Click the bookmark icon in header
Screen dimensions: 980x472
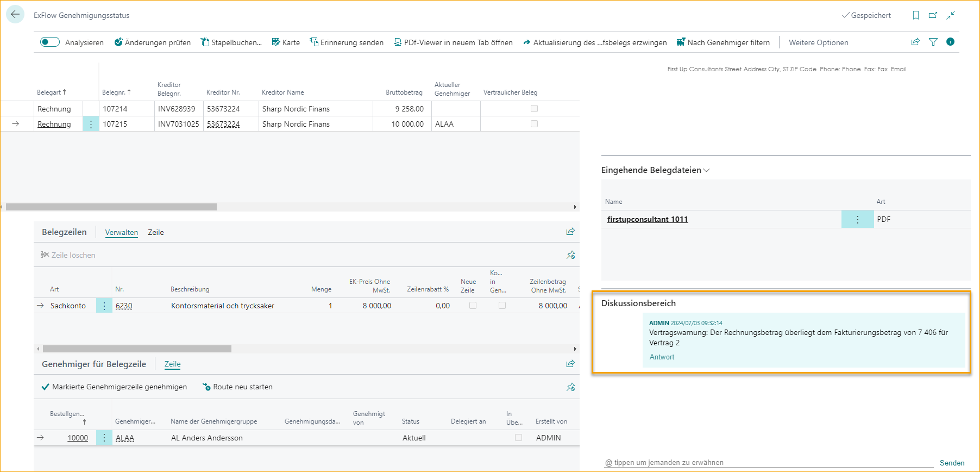916,15
